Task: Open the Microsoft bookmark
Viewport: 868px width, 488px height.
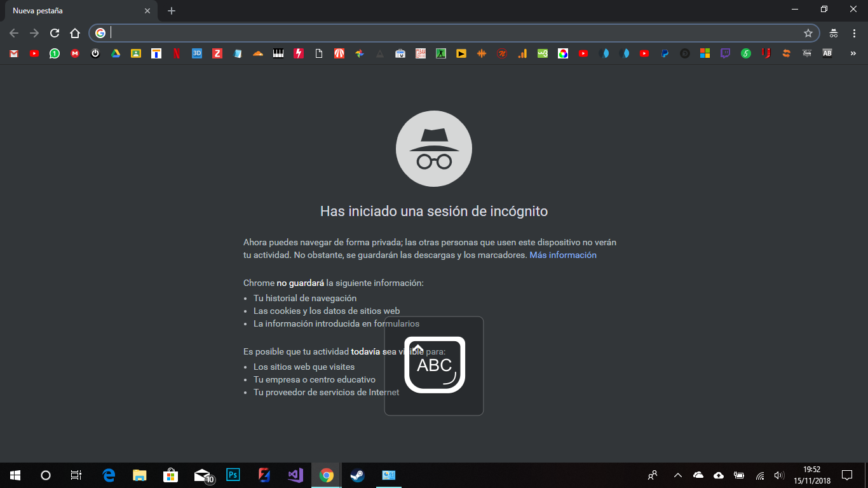Action: 705,54
